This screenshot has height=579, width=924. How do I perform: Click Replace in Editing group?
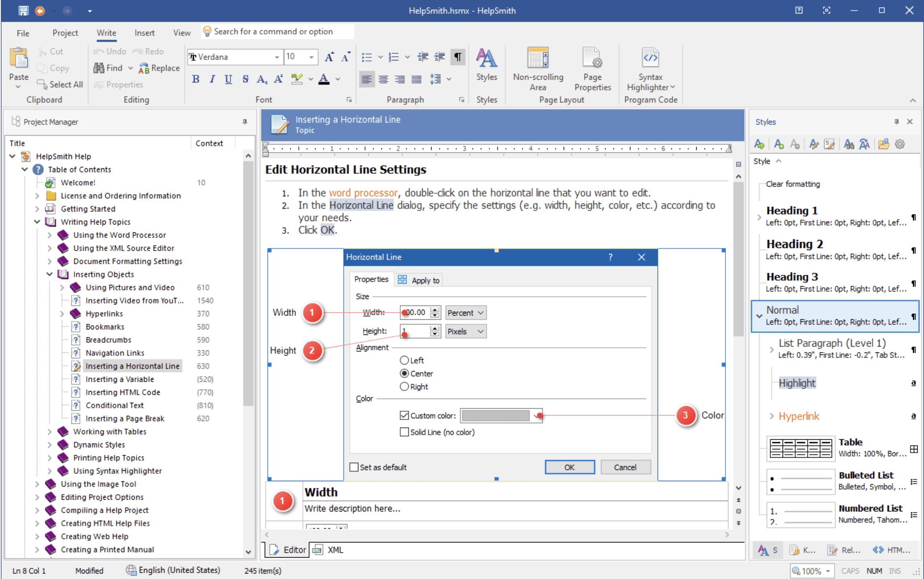(159, 68)
